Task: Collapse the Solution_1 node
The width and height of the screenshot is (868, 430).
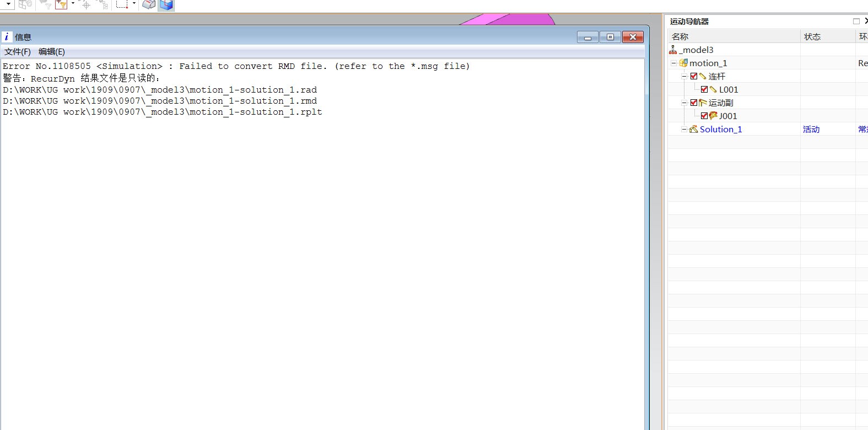Action: click(684, 130)
